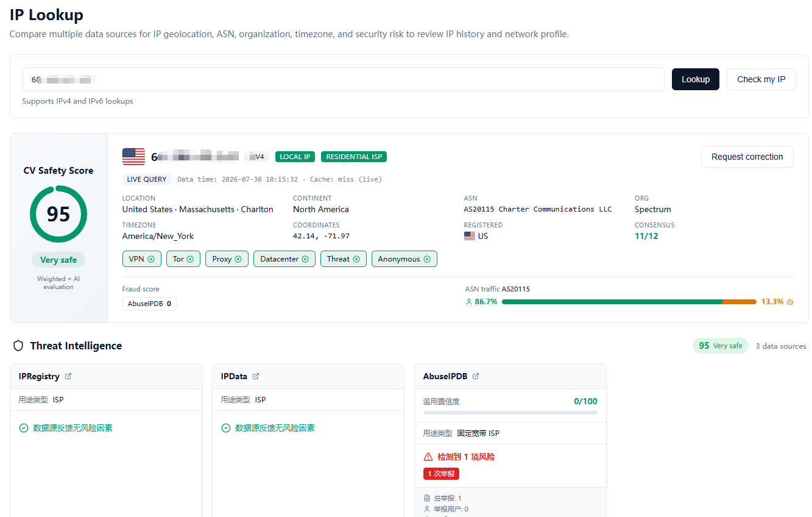Click the document icon beside 总举报

[427, 498]
